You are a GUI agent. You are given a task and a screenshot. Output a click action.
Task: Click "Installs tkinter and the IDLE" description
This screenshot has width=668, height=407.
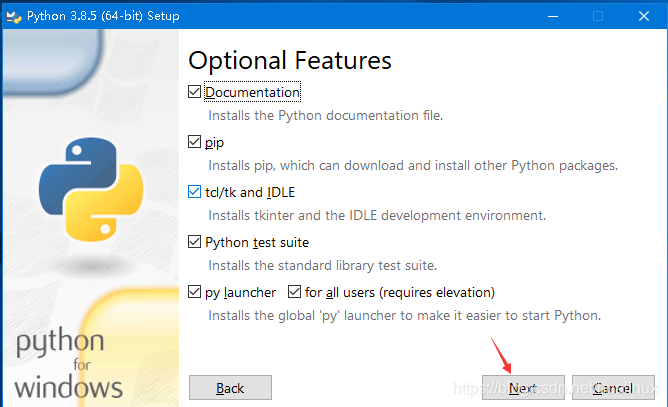(x=377, y=215)
